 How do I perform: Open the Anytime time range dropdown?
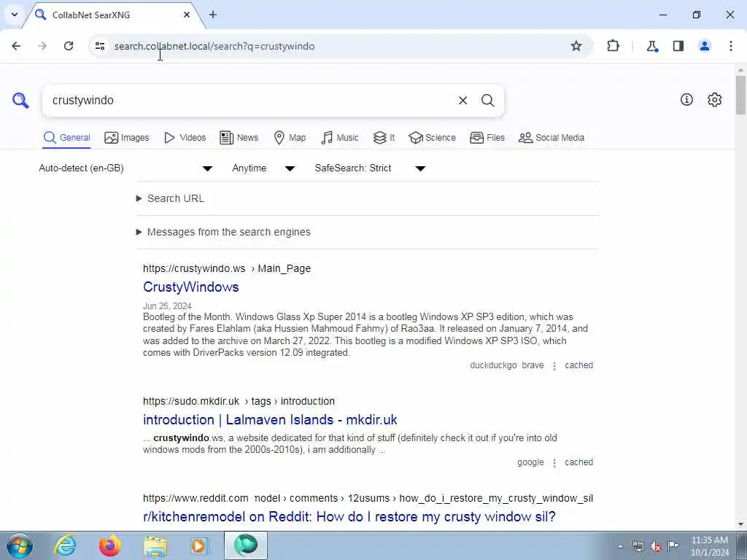point(263,168)
